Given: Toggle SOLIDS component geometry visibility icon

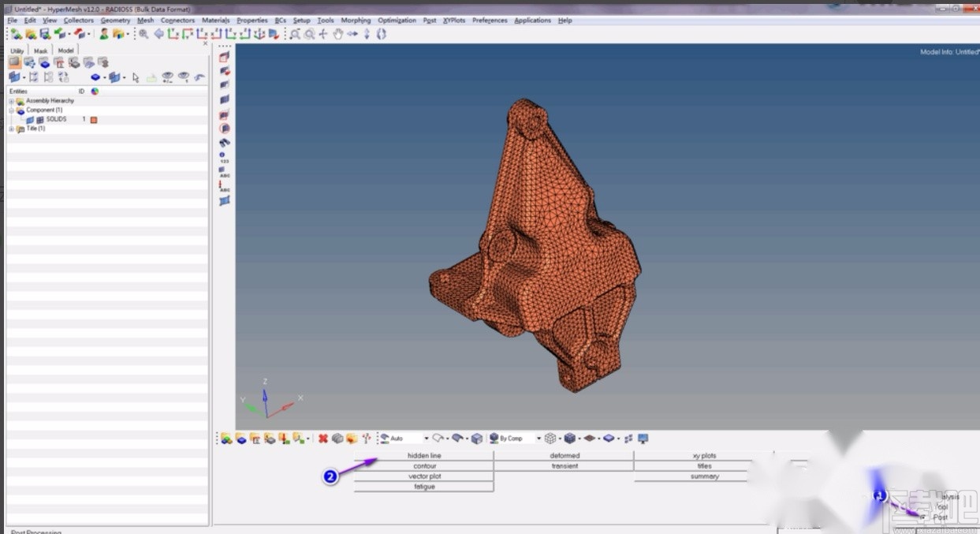Looking at the screenshot, I should [x=30, y=120].
